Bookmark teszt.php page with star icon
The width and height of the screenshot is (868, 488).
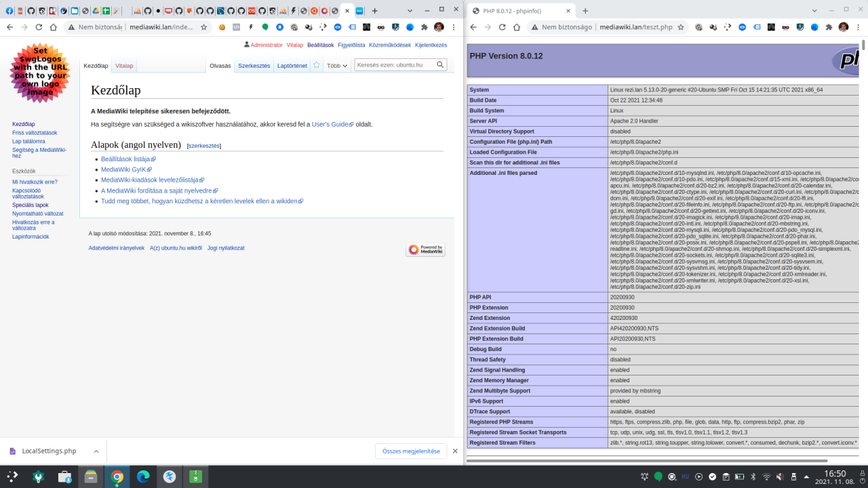[x=681, y=27]
